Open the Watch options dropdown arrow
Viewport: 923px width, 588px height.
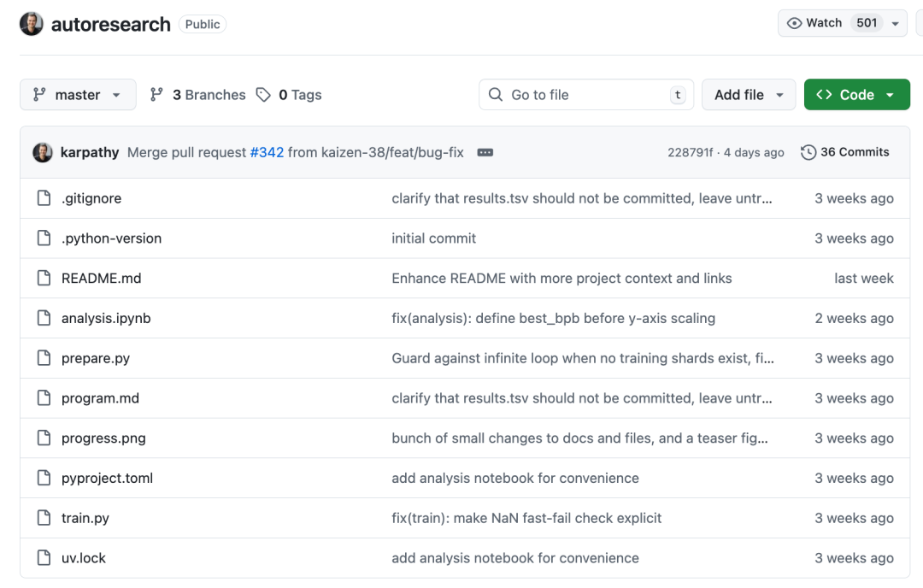coord(896,24)
